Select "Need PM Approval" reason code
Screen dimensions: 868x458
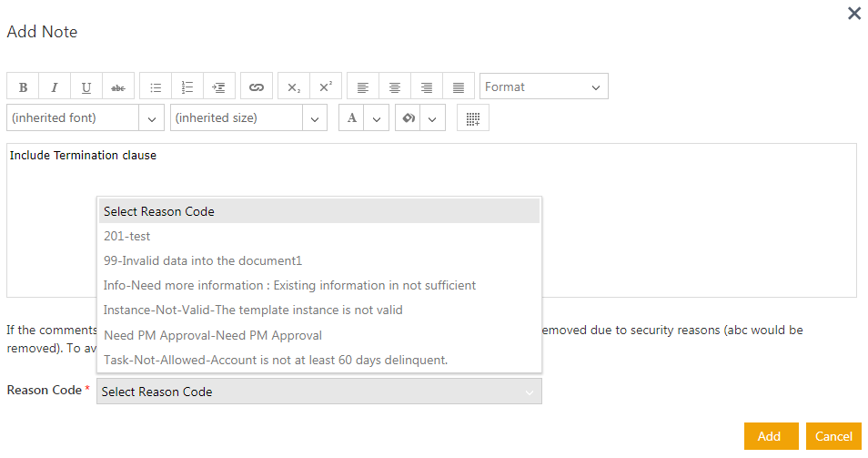213,335
